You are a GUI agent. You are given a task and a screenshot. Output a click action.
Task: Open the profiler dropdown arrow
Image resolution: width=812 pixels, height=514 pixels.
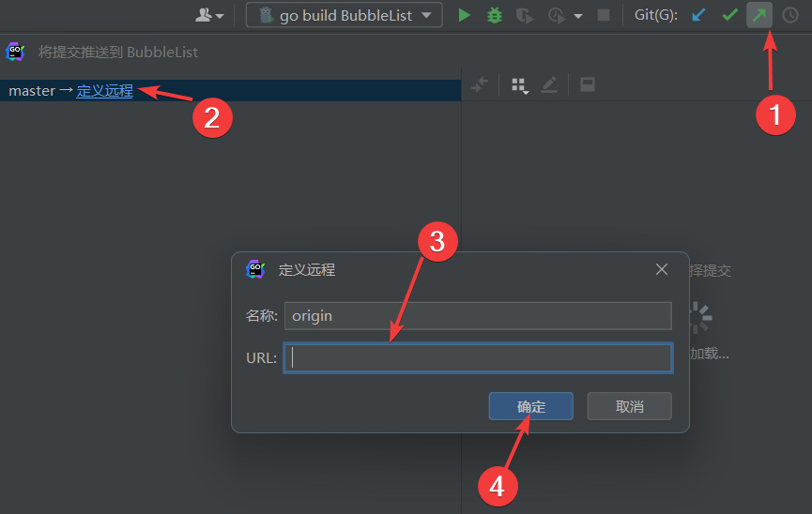[578, 16]
